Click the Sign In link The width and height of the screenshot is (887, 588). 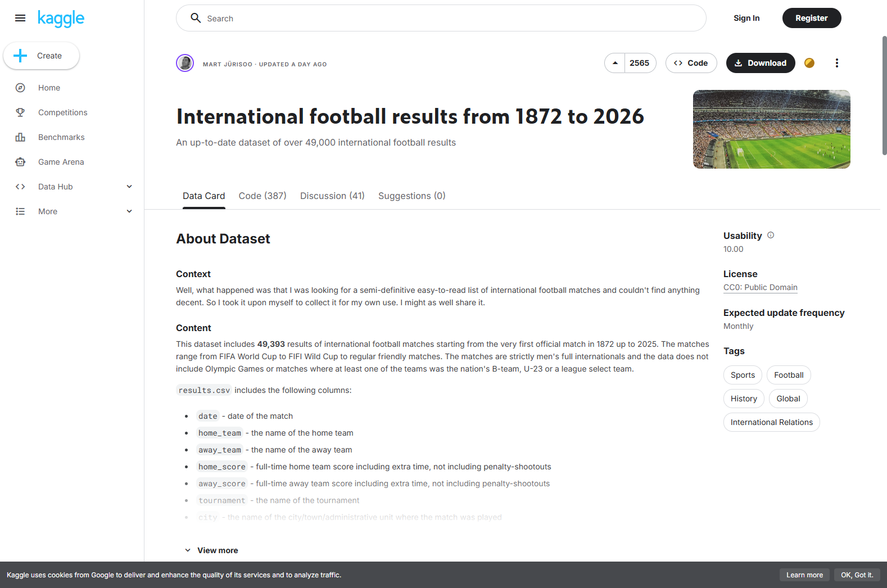tap(746, 18)
